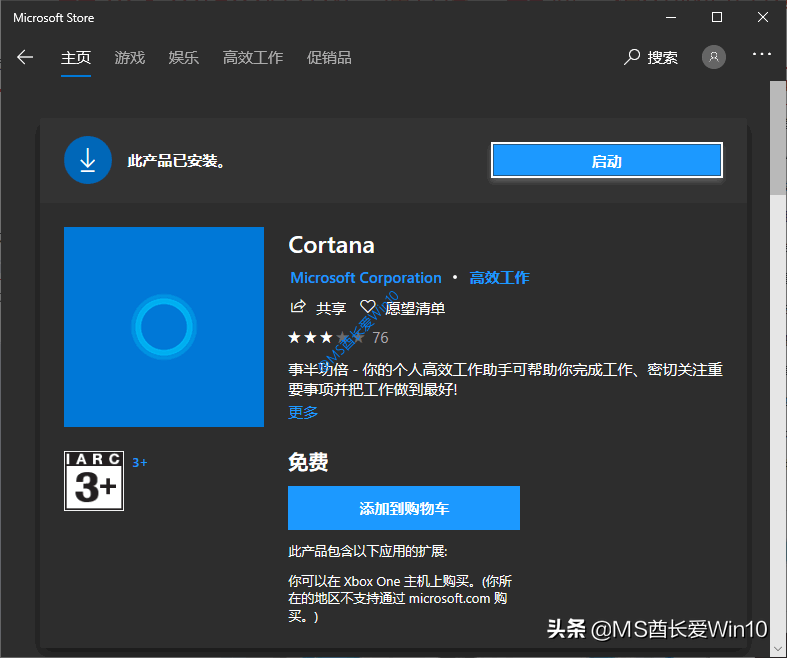Close the Microsoft Store window
The height and width of the screenshot is (658, 787).
763,18
